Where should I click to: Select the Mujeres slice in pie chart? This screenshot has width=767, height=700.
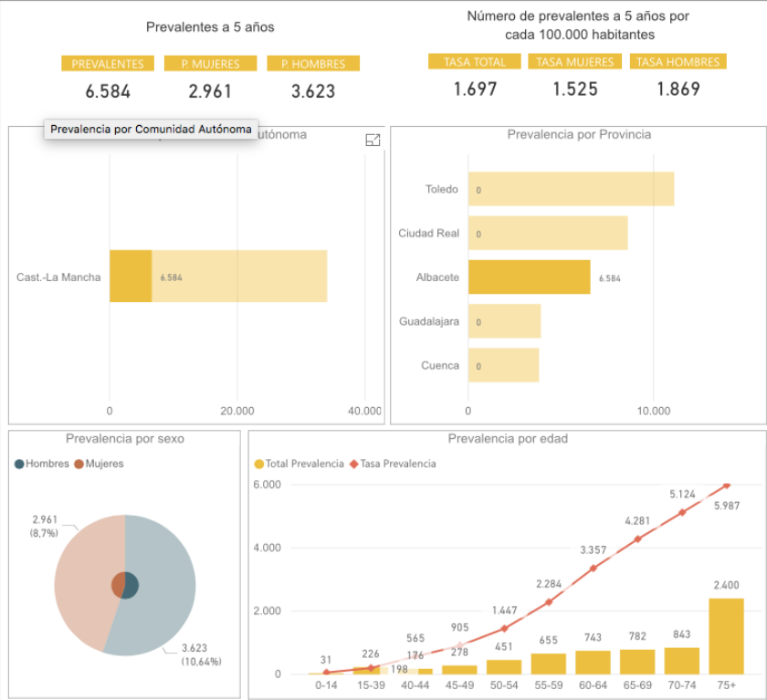tap(82, 575)
